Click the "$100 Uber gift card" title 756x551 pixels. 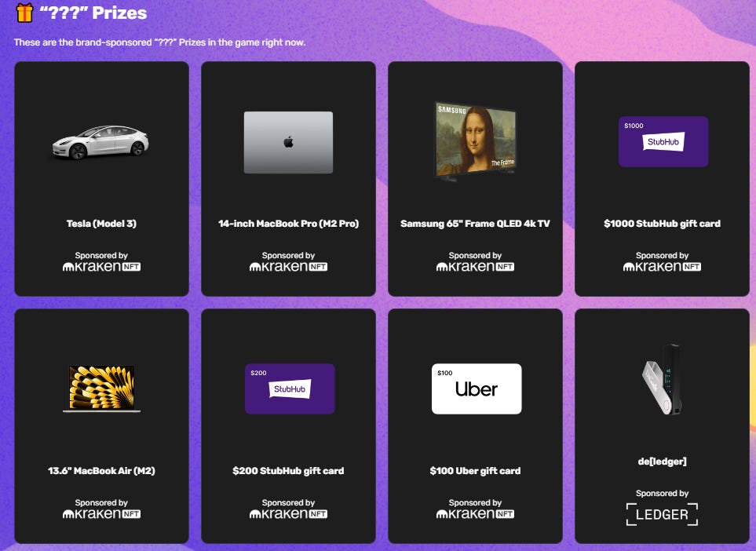[476, 471]
